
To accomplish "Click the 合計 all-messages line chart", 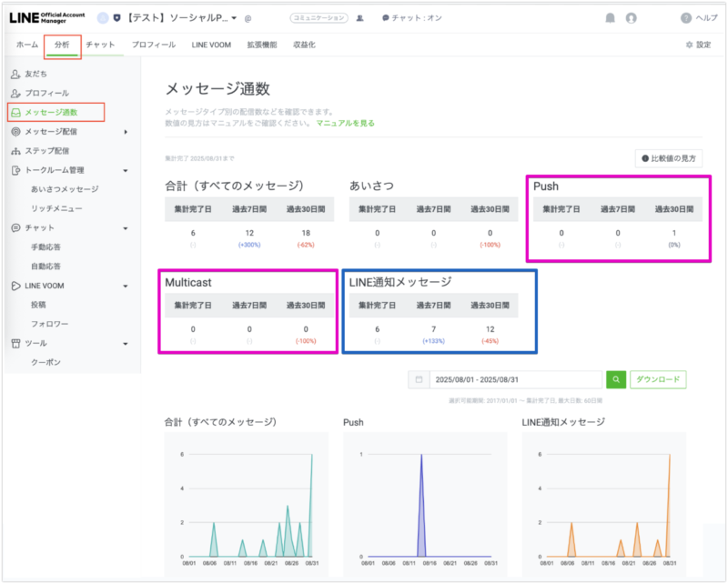I will click(x=246, y=505).
